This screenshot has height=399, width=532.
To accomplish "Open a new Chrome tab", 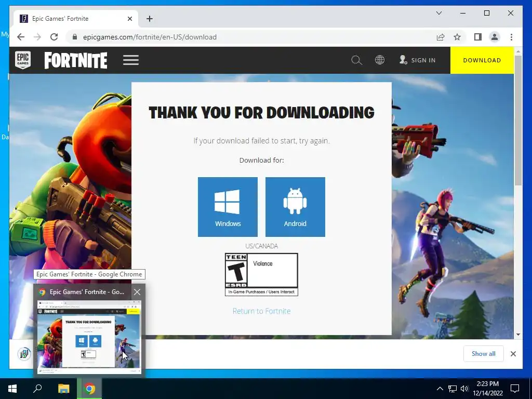I will click(150, 19).
